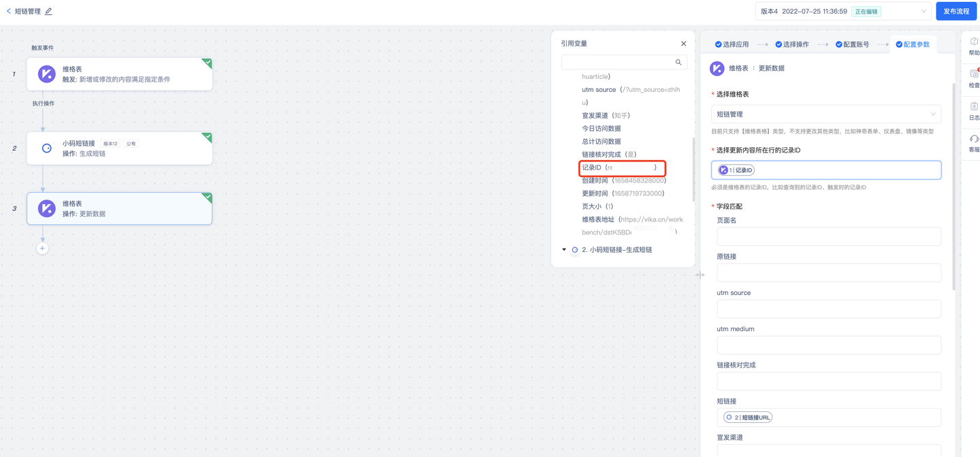Open the version 版本4 dropdown

[x=843, y=12]
